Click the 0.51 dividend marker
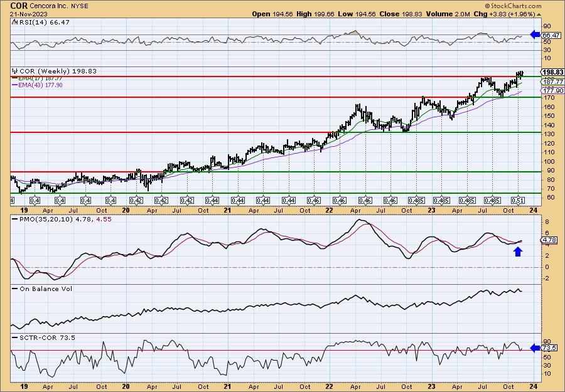This screenshot has height=392, width=565. [518, 200]
